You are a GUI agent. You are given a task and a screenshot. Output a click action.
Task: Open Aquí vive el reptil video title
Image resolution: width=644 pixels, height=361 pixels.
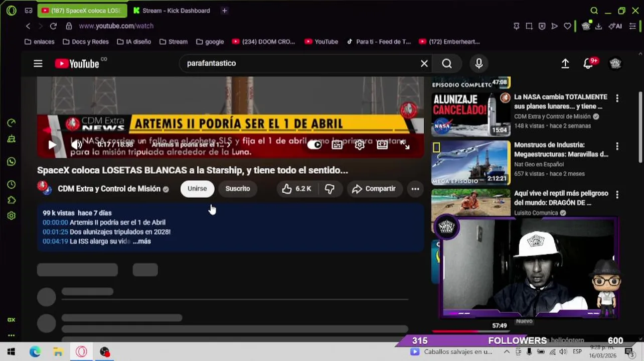(x=560, y=198)
